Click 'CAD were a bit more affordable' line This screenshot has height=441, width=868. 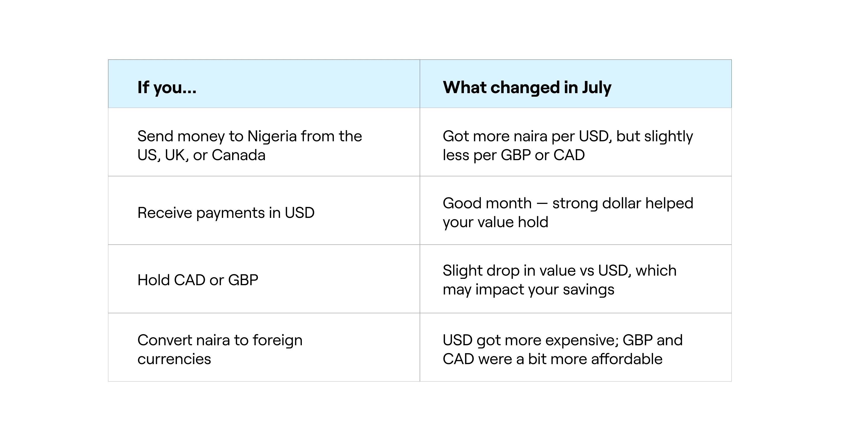coord(552,359)
